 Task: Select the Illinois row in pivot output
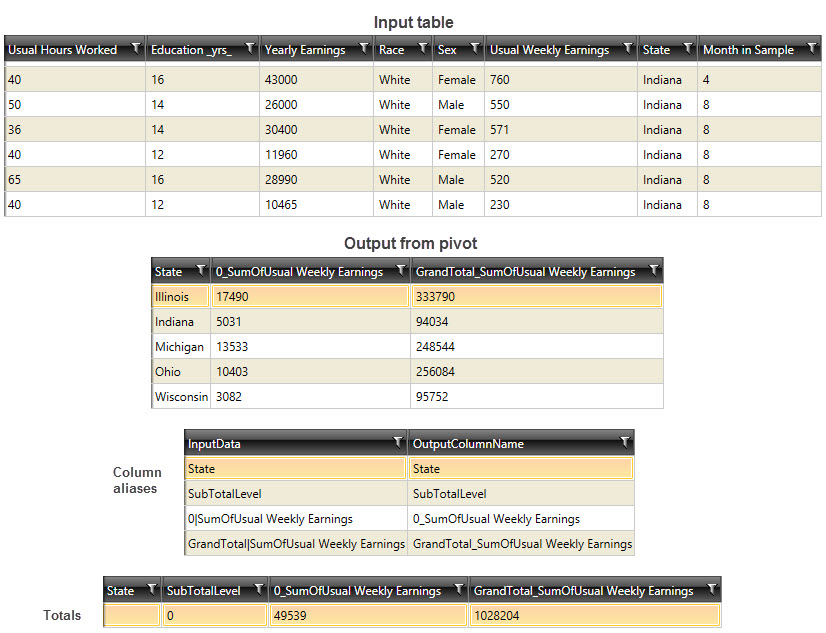point(407,296)
